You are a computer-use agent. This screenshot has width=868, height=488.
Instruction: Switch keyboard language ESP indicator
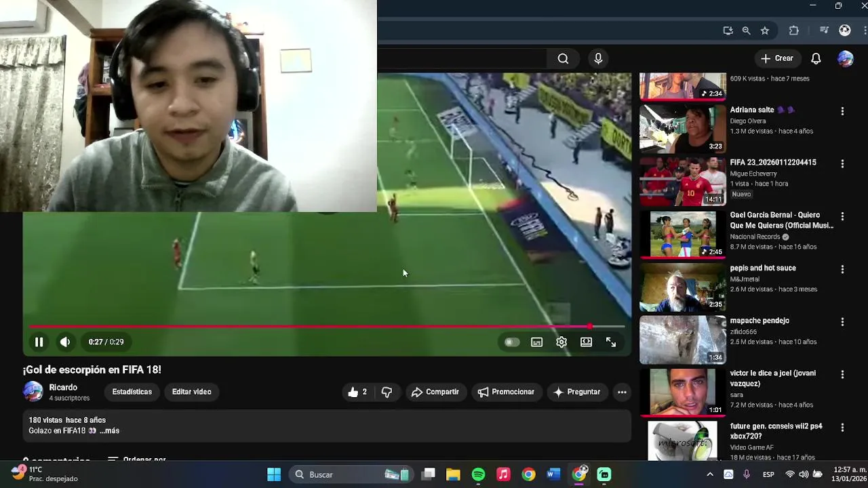(768, 474)
